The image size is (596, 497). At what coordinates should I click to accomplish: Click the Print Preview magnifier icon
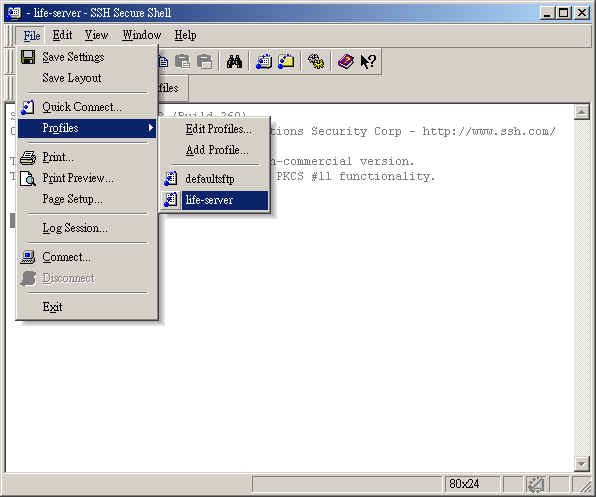point(28,178)
